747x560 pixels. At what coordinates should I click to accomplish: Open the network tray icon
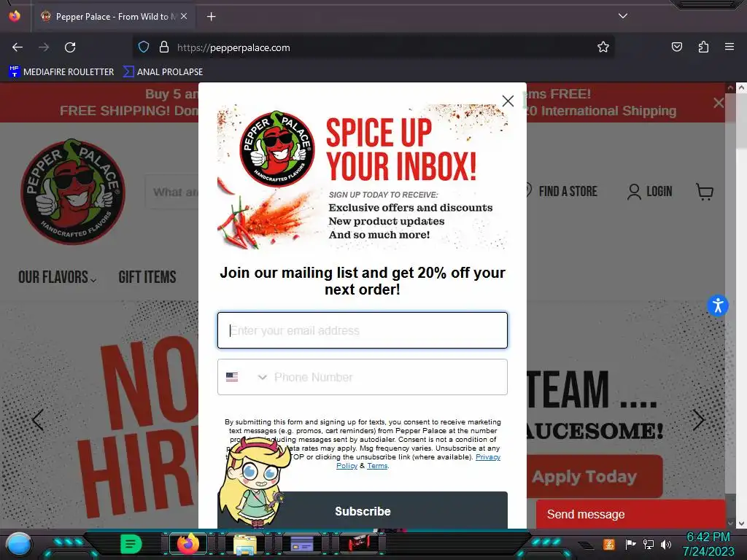coord(648,544)
